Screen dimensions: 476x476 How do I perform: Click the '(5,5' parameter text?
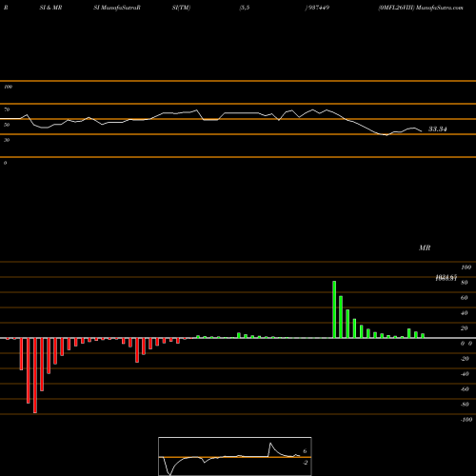point(245,8)
